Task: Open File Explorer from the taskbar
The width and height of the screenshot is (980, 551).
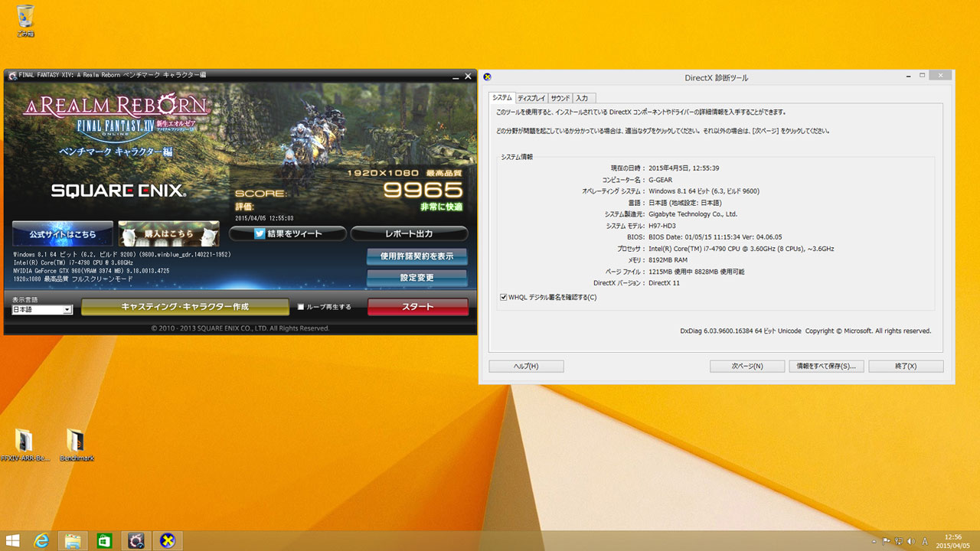Action: (x=73, y=541)
